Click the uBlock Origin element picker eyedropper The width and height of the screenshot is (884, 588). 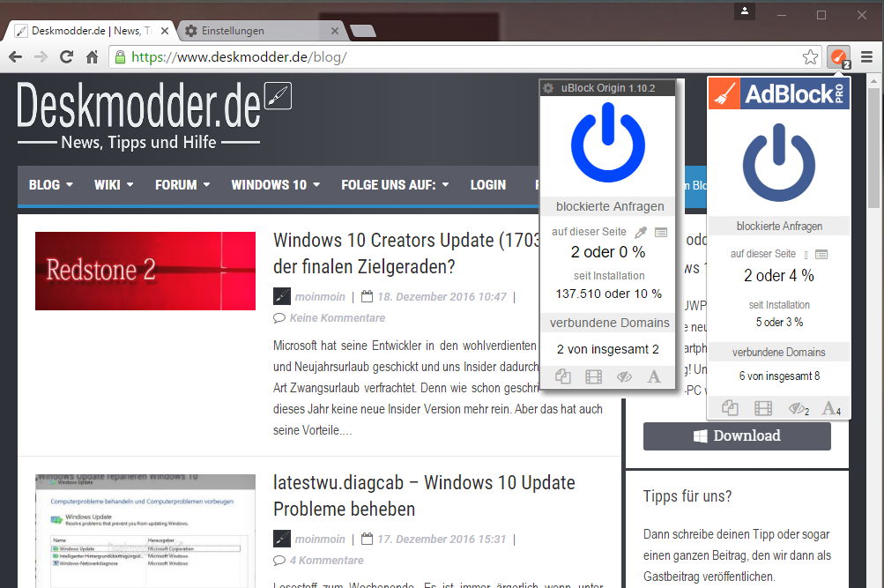click(641, 232)
